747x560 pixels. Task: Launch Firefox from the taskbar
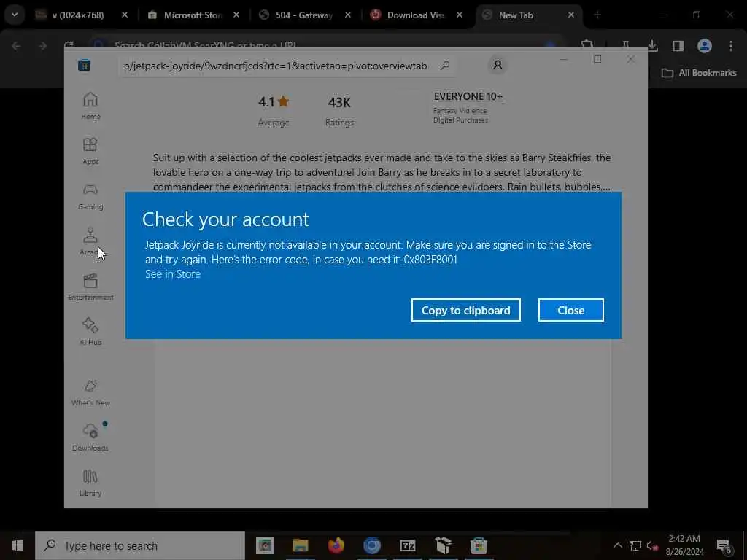point(336,545)
